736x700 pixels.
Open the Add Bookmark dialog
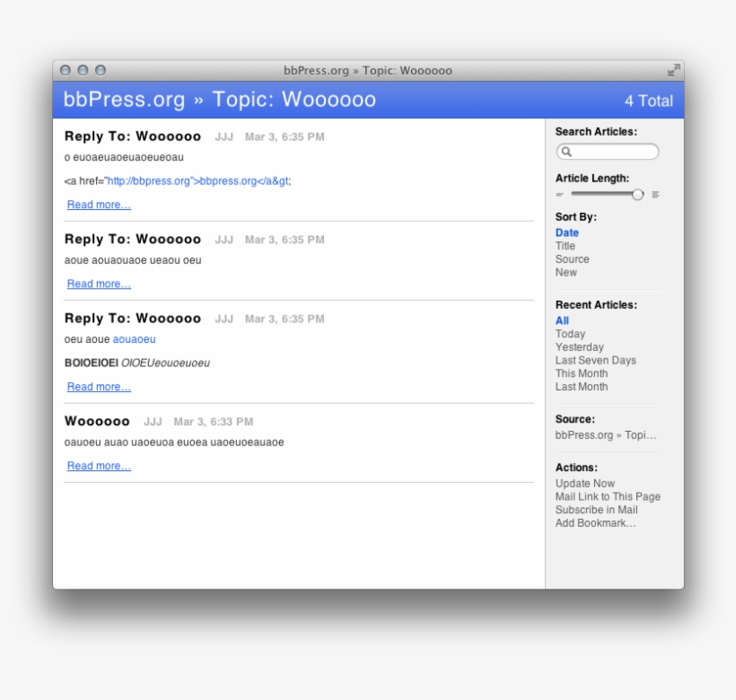coord(595,523)
